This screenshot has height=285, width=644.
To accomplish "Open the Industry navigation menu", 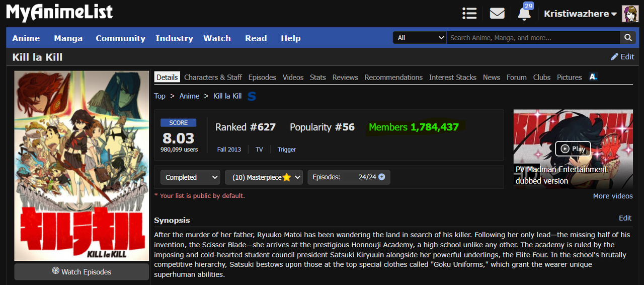I will (174, 38).
